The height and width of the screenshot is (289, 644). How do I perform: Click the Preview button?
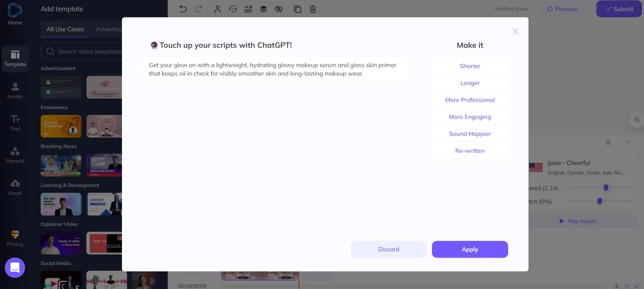click(x=562, y=9)
